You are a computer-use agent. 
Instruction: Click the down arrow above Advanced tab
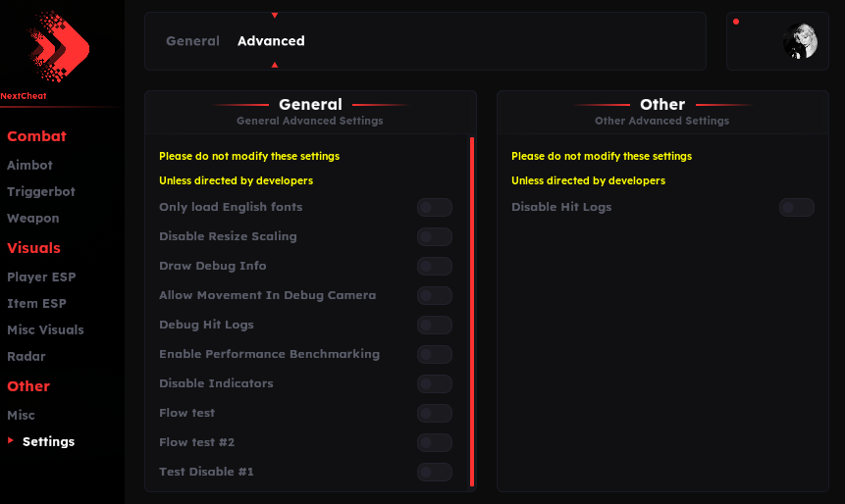point(275,16)
